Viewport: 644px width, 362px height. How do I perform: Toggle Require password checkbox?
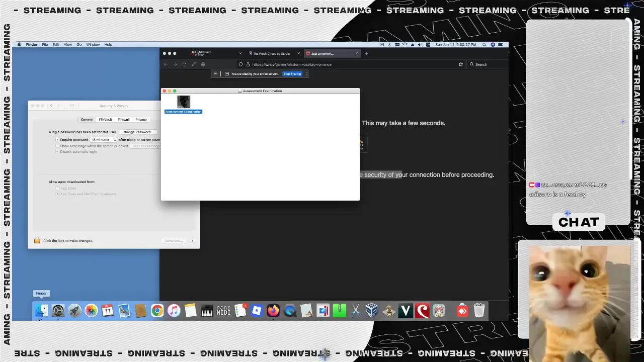pyautogui.click(x=57, y=140)
